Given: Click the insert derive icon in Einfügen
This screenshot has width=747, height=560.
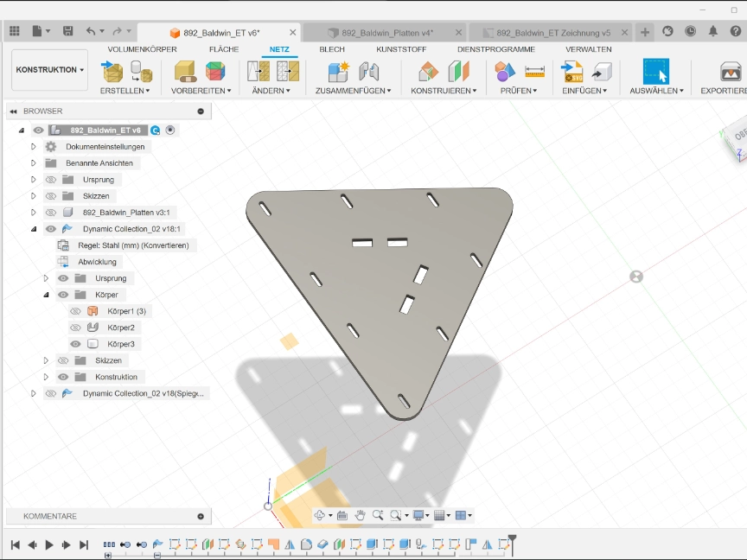Looking at the screenshot, I should (x=602, y=72).
